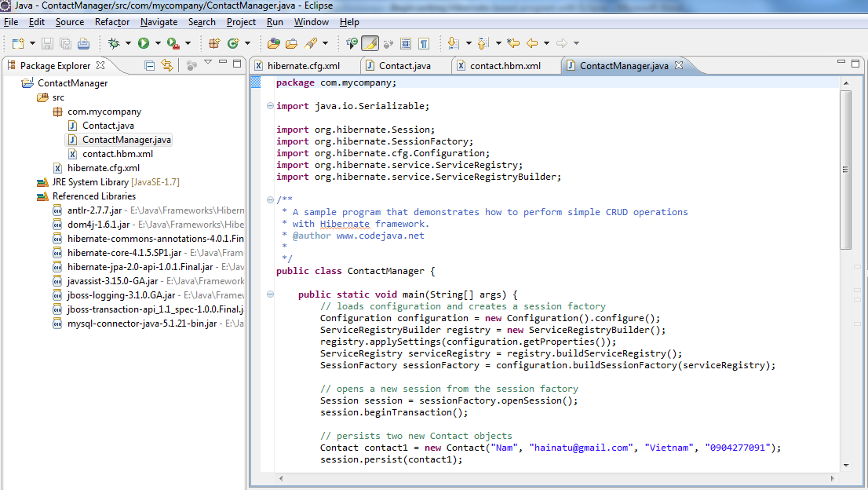
Task: Minimize the Package Explorer view
Action: pos(223,63)
